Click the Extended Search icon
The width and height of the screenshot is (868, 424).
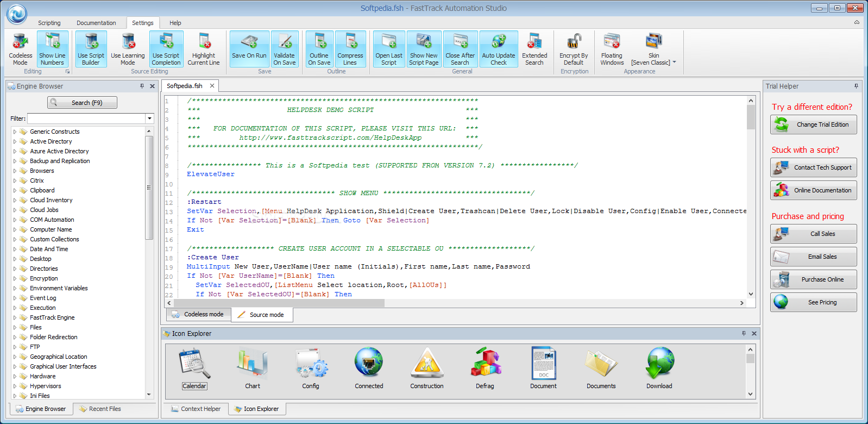click(534, 41)
